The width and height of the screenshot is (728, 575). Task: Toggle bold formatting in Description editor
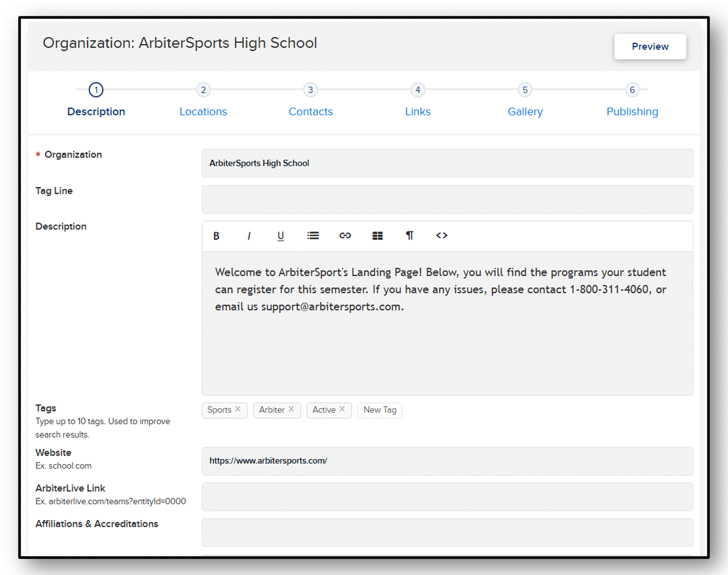point(217,236)
